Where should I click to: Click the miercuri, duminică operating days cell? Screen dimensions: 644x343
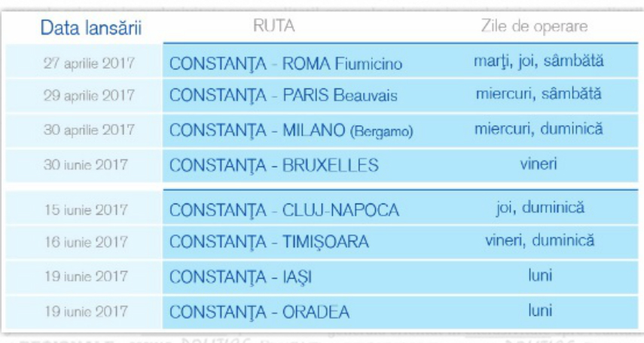click(539, 129)
